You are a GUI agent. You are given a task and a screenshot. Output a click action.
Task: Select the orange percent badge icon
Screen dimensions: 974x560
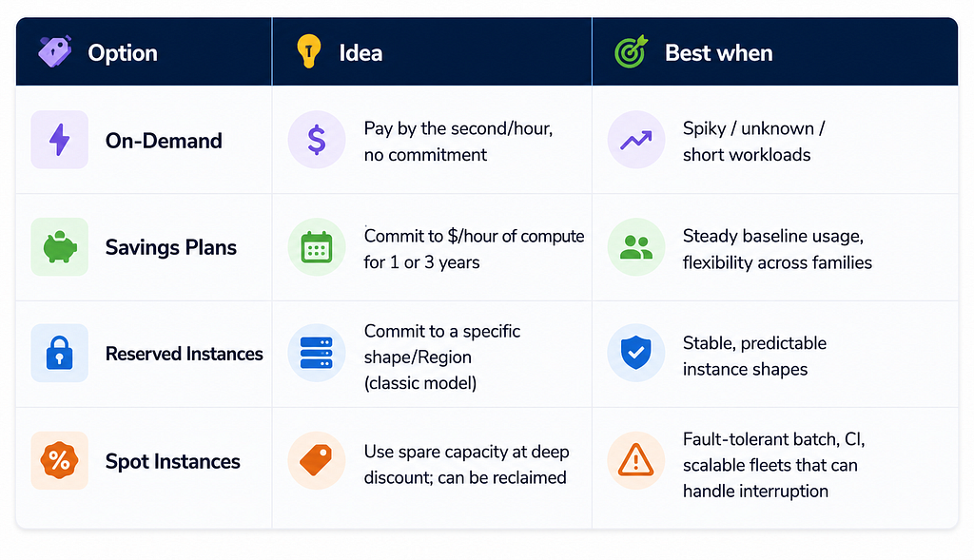60,461
